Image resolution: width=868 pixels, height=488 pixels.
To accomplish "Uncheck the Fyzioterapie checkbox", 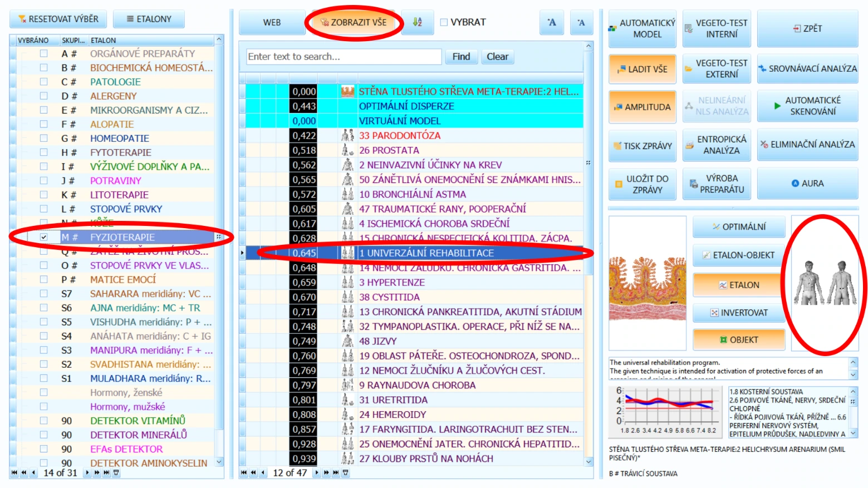I will (43, 237).
